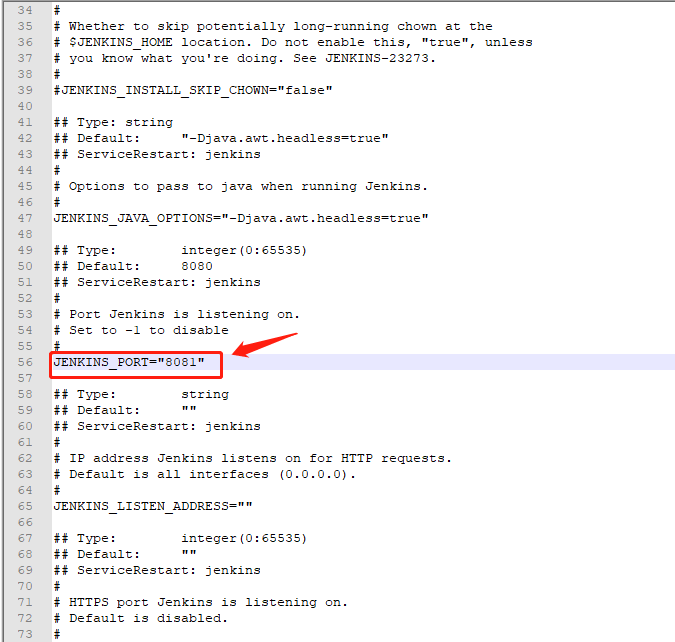Click the "Default: 8080" comment line
This screenshot has height=642, width=675.
coord(132,266)
